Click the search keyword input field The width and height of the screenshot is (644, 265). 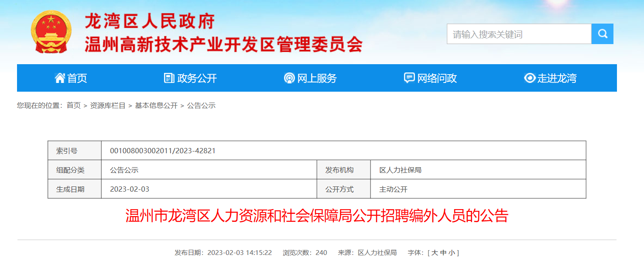pyautogui.click(x=519, y=34)
